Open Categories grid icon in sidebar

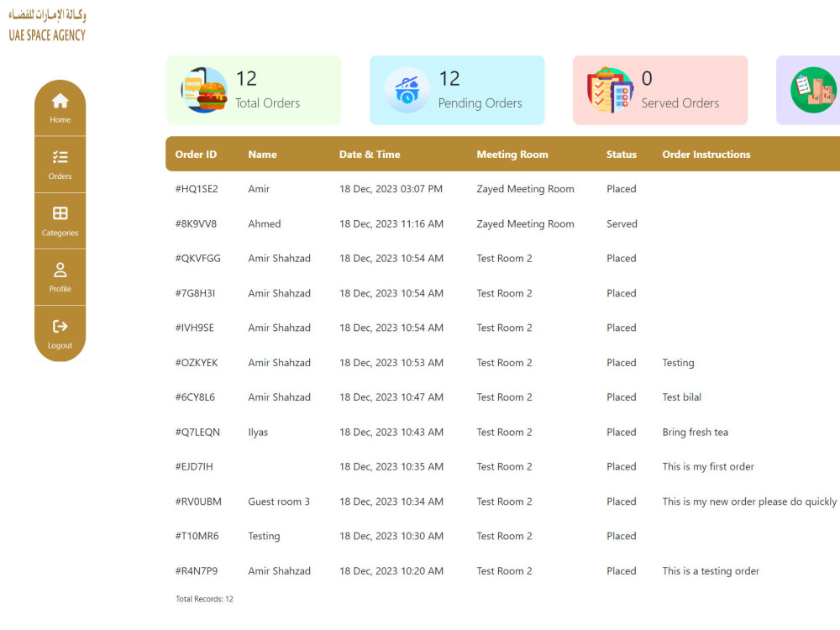[60, 213]
